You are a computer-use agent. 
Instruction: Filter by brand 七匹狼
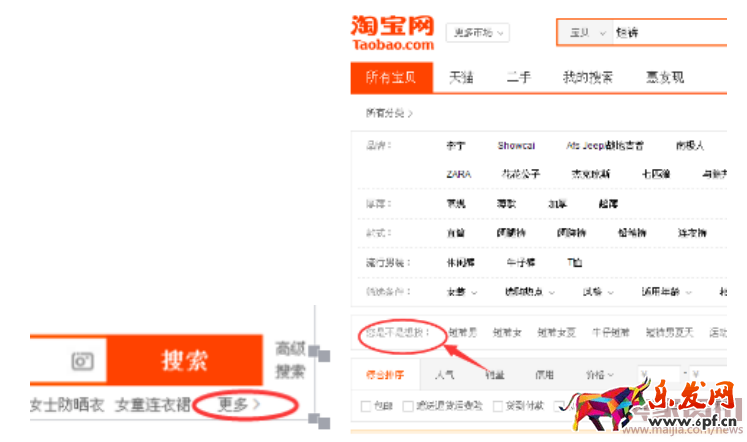(x=656, y=174)
